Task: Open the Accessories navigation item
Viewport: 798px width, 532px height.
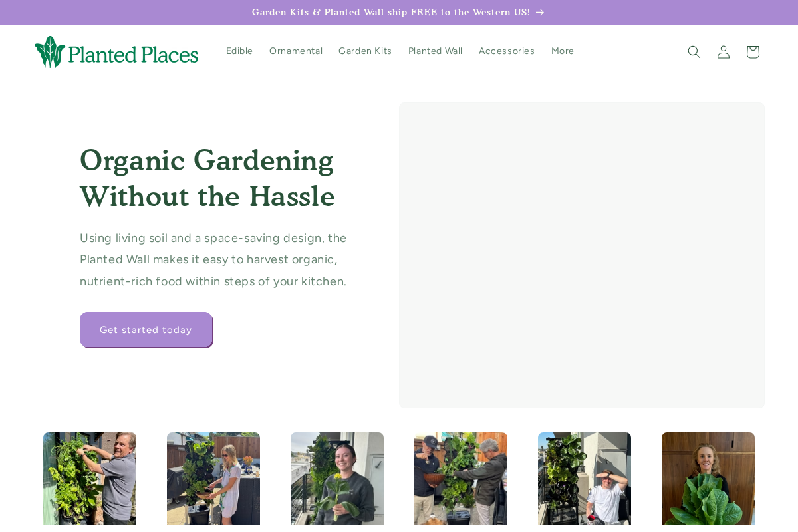Action: click(x=507, y=51)
